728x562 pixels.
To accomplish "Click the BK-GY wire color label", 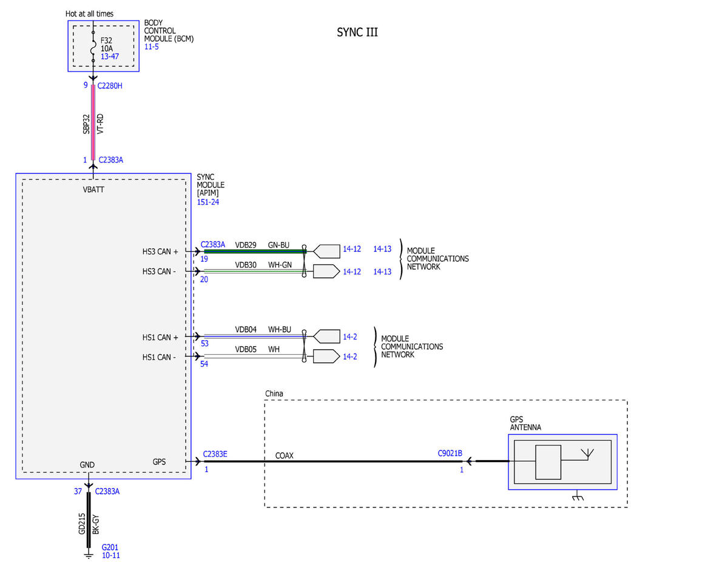I will coord(96,523).
